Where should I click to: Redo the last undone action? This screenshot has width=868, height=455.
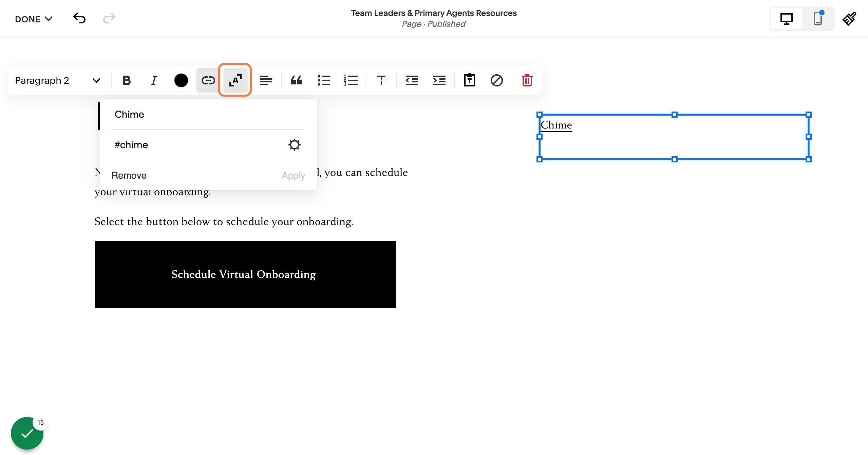[109, 18]
